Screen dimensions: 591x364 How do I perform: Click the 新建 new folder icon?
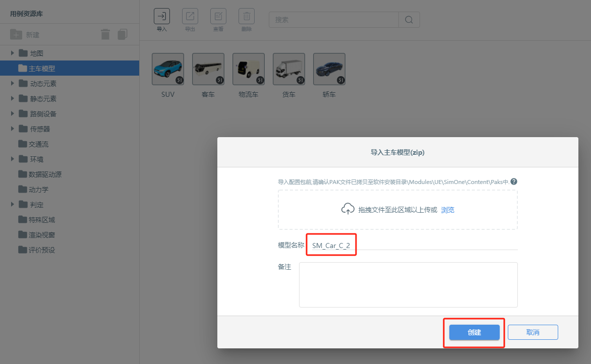click(16, 35)
